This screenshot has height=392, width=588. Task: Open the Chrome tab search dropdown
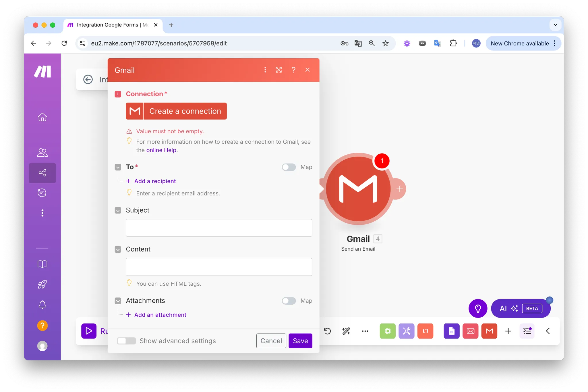(556, 25)
